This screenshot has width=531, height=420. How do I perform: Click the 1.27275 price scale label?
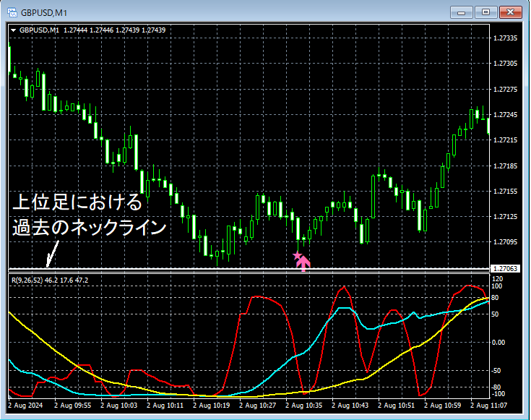[506, 90]
